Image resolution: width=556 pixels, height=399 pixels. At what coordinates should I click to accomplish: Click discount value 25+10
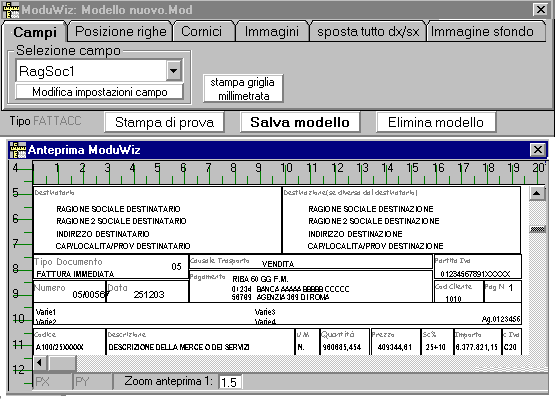click(x=435, y=347)
